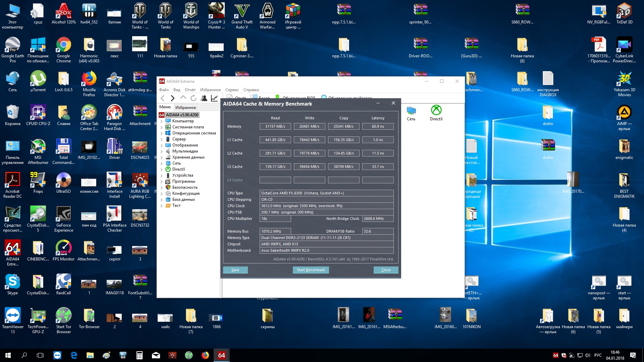Open the Сервис menu
This screenshot has width=644, height=362.
(x=232, y=90)
